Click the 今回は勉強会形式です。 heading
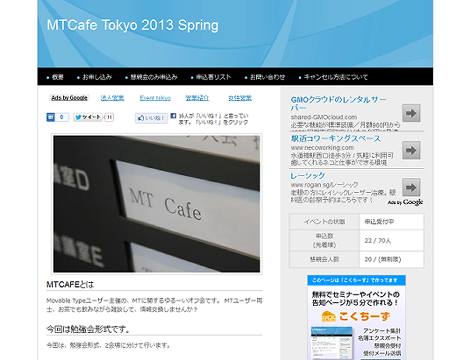The image size is (470, 360). coord(88,329)
